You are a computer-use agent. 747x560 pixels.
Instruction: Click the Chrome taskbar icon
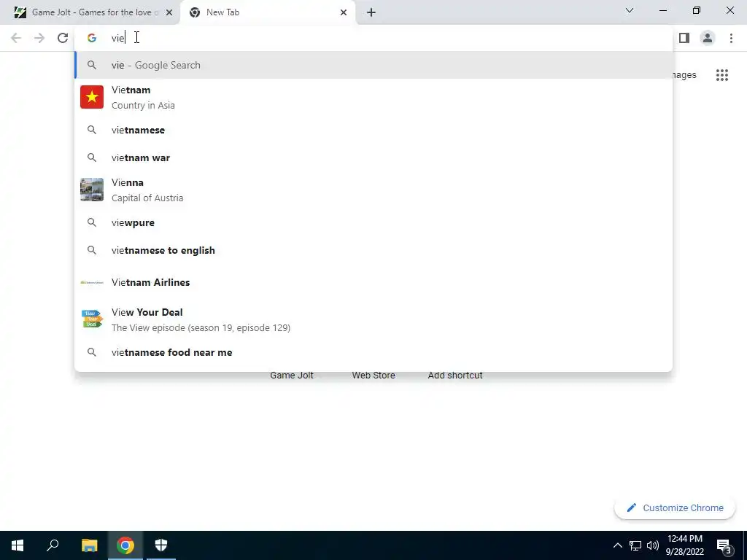[125, 545]
